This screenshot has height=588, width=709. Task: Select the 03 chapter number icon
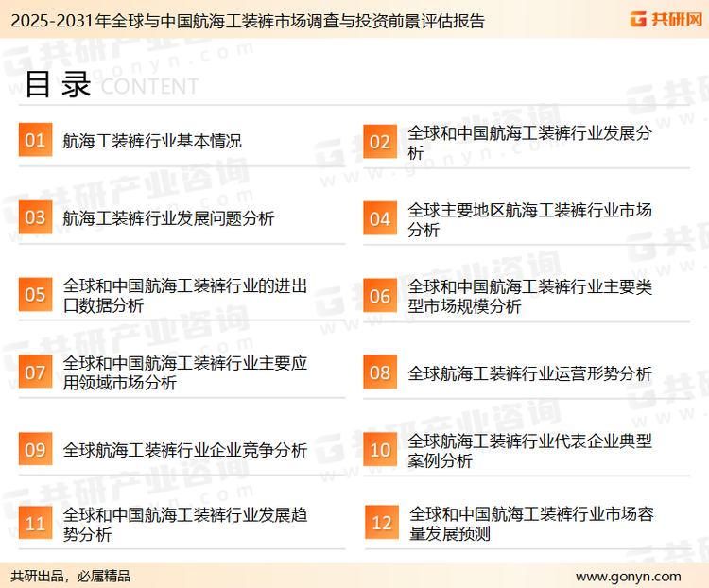35,218
